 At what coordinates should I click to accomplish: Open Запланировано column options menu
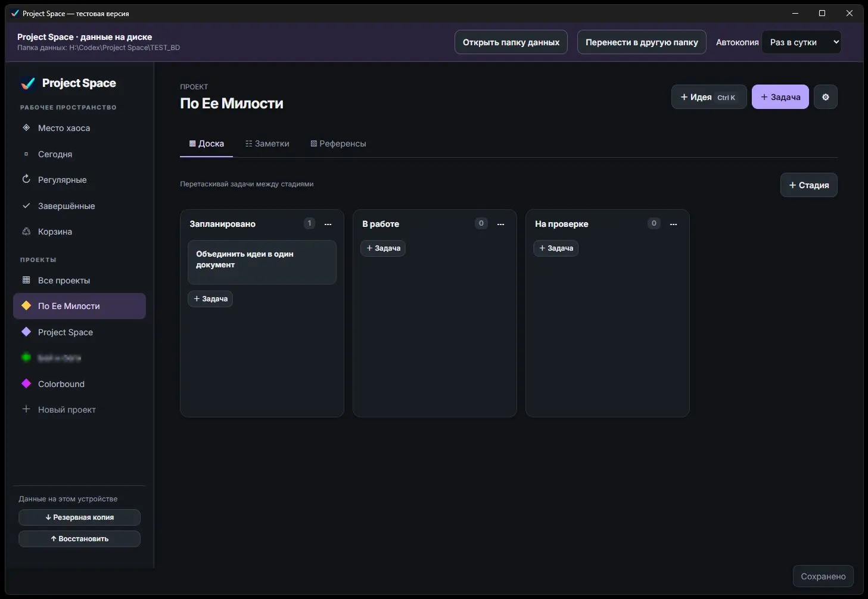pyautogui.click(x=328, y=224)
